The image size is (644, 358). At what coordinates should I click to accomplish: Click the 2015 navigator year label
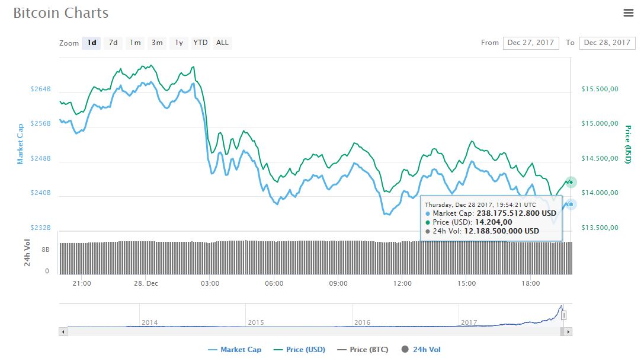pos(256,322)
